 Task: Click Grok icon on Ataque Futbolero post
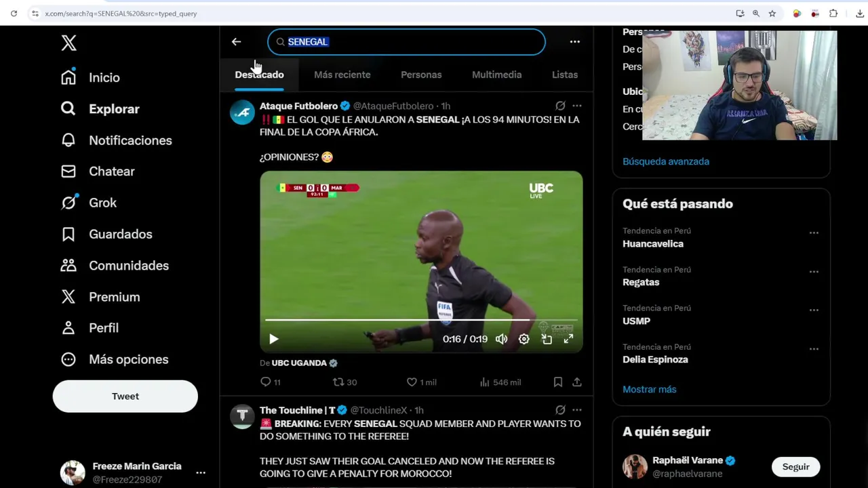(560, 106)
